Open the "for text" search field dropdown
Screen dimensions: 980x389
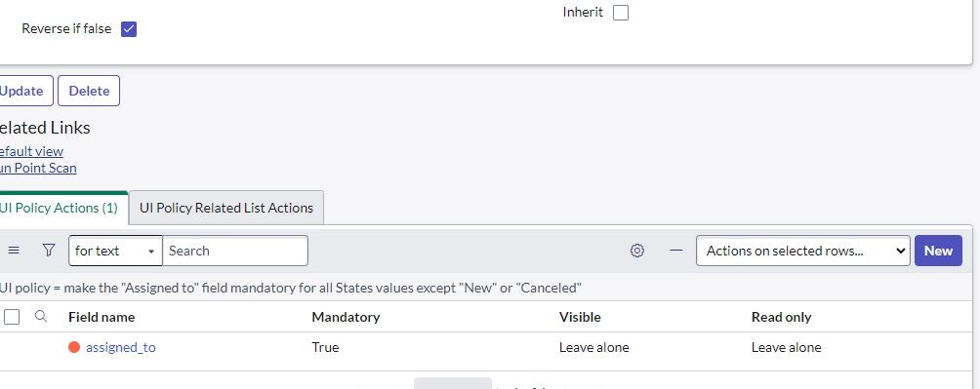click(x=115, y=251)
